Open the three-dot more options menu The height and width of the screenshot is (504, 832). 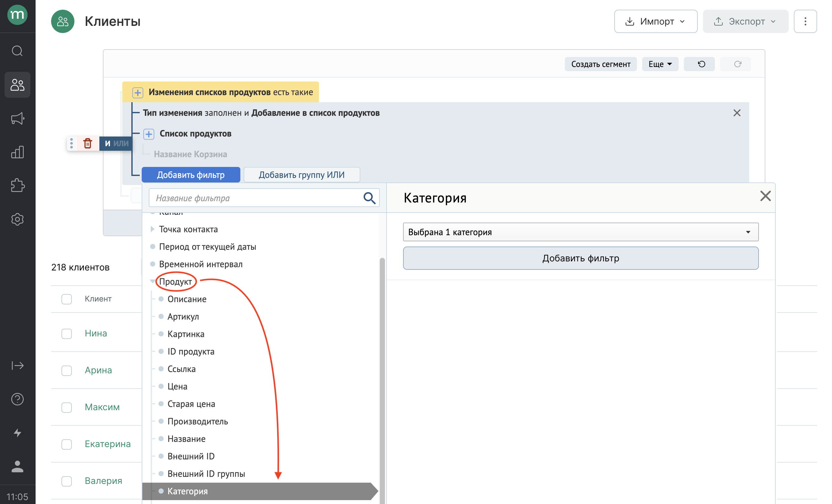[805, 21]
